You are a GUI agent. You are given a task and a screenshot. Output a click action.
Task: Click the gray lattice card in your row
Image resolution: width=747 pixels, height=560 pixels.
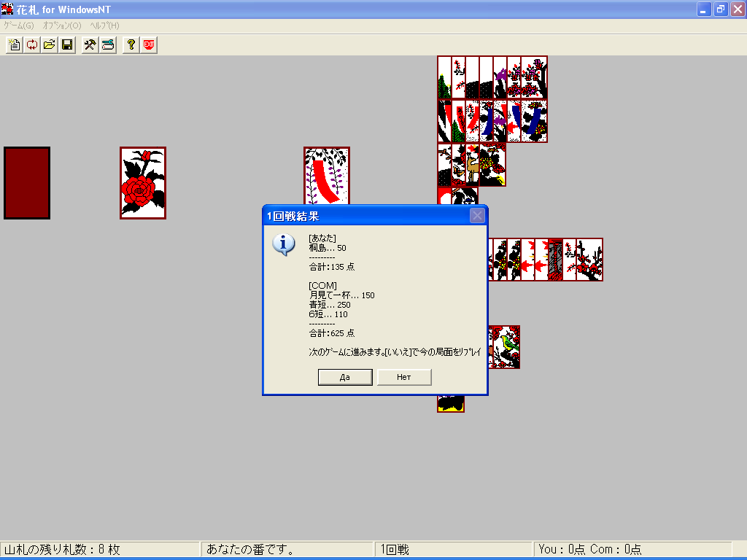click(x=555, y=260)
